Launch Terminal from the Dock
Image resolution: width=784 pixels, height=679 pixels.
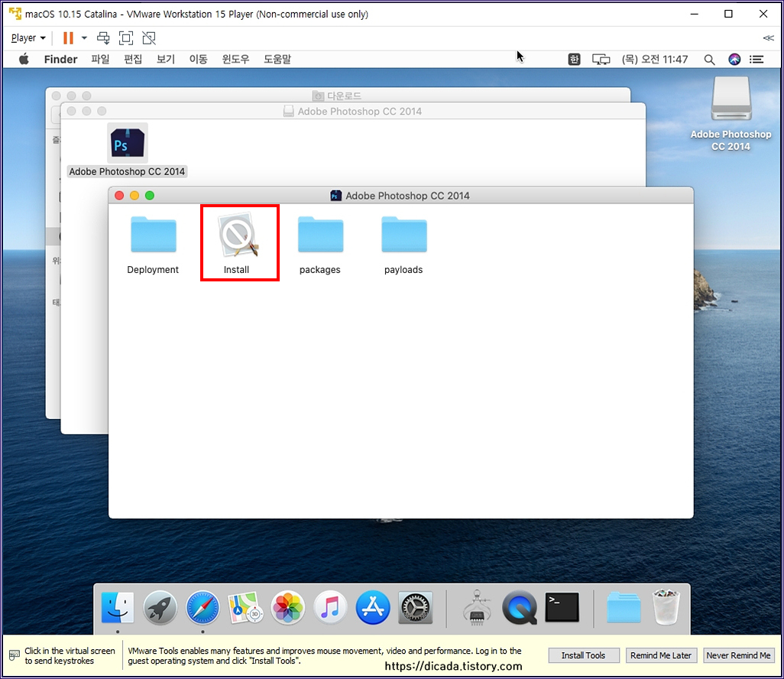[x=562, y=607]
